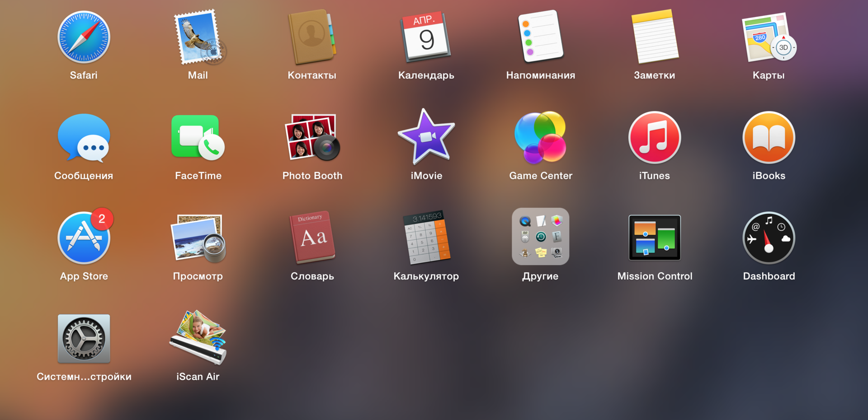
Task: Launch the iScan Air scanner icon
Action: tap(198, 338)
